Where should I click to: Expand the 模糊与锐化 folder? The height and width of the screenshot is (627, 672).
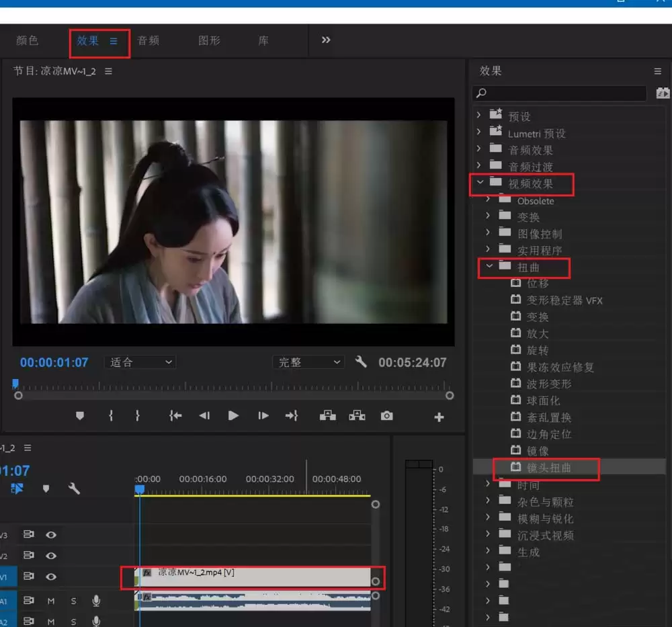[489, 519]
